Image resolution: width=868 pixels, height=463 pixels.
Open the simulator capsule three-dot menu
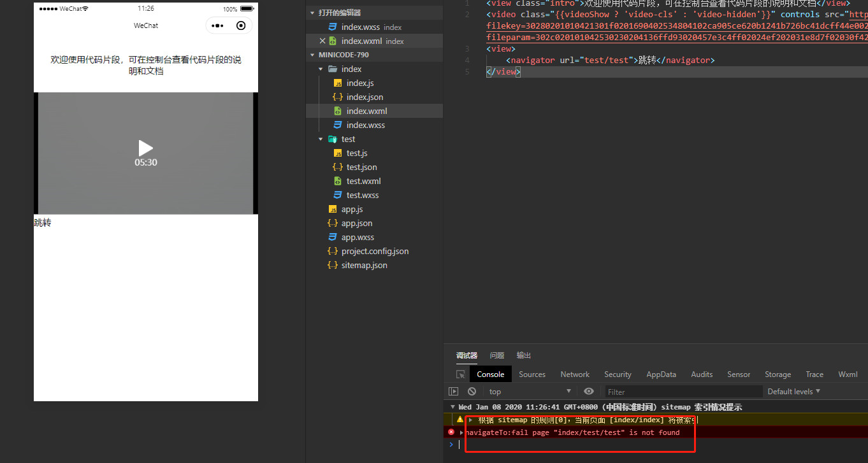[217, 25]
